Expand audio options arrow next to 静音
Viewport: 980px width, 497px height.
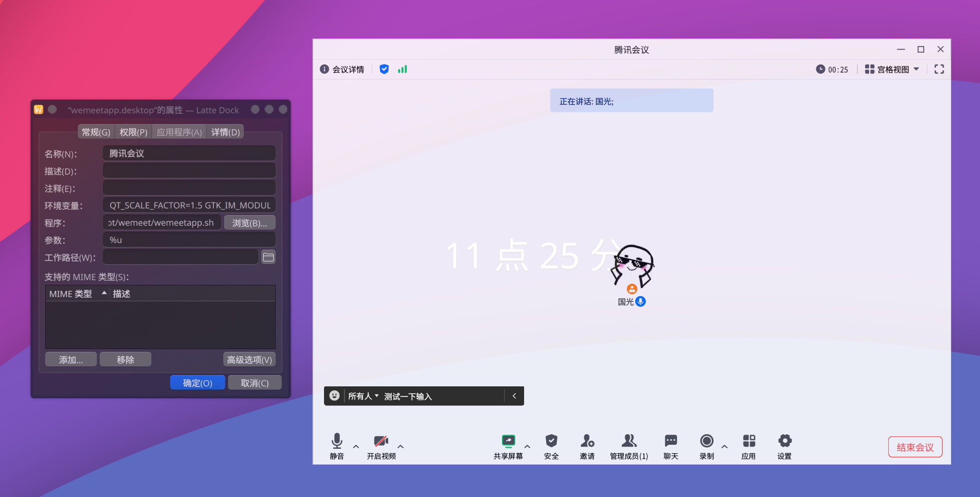[x=356, y=447]
